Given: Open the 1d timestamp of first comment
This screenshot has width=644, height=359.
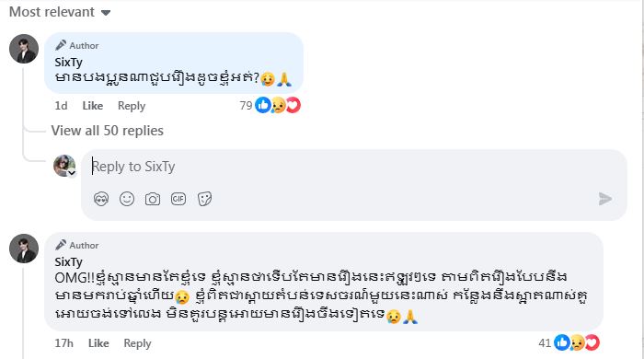Looking at the screenshot, I should tap(61, 106).
